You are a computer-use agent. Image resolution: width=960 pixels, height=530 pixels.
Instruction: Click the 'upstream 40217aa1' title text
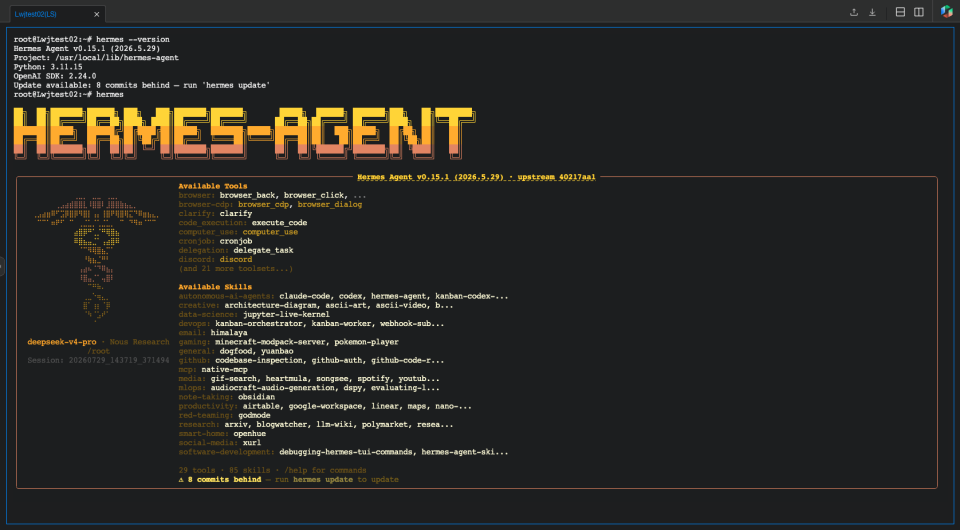click(x=557, y=177)
